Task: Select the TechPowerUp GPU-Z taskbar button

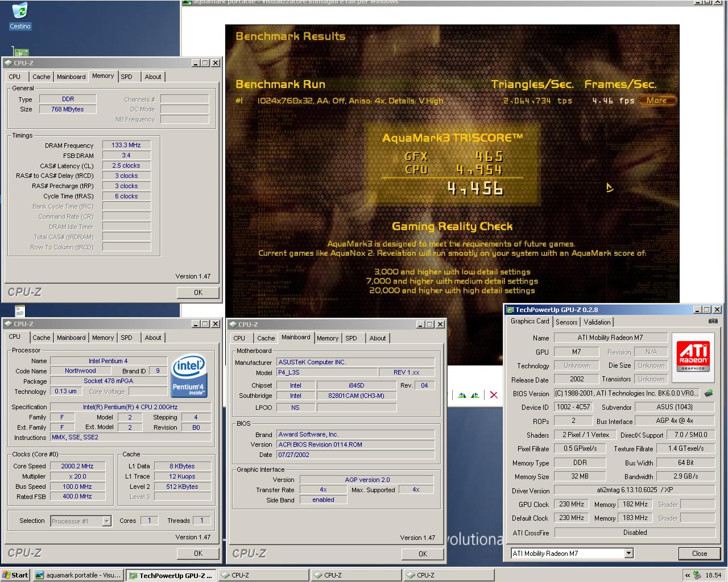Action: tap(171, 575)
